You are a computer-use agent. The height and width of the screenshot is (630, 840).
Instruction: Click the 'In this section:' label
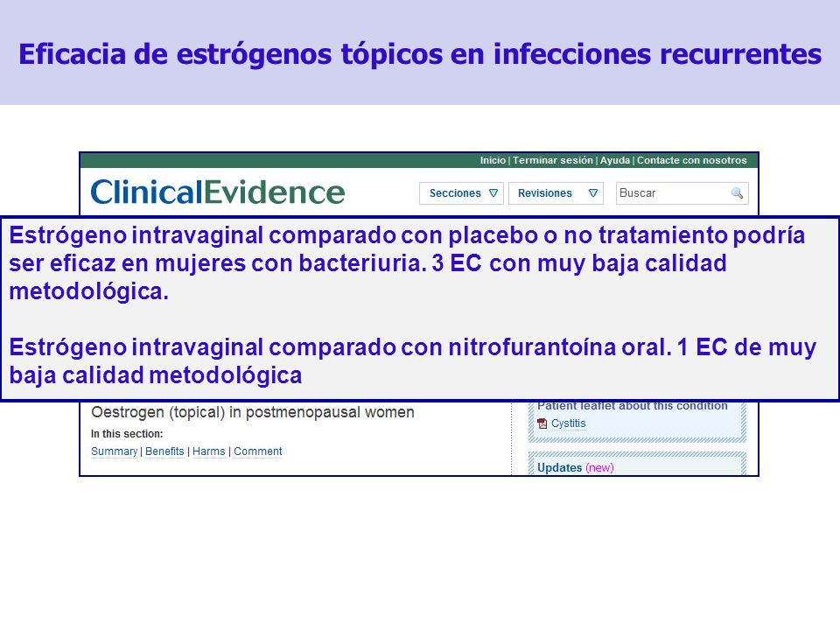pyautogui.click(x=127, y=434)
